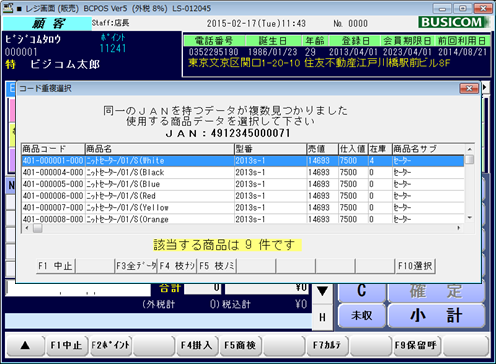Click the 売値 column header
This screenshot has width=496, height=364.
(x=322, y=149)
